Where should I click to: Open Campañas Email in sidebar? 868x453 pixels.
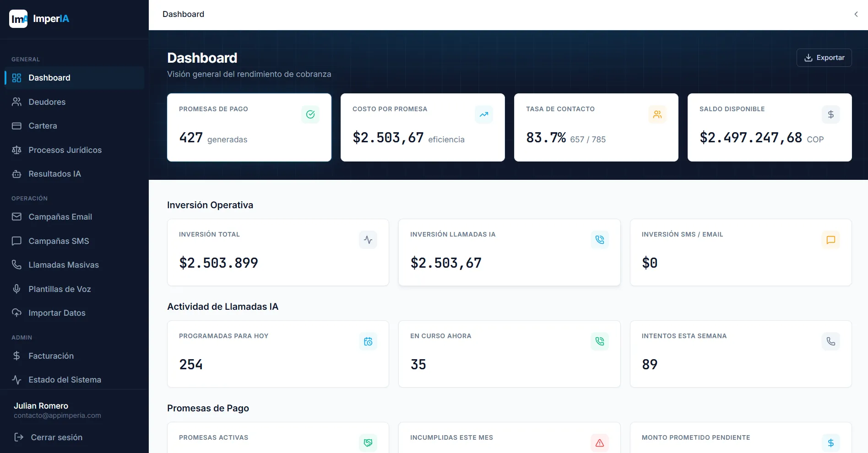coord(74,217)
